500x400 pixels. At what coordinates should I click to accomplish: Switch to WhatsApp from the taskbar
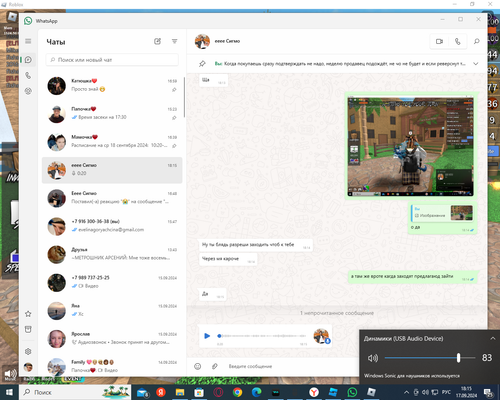point(352,392)
